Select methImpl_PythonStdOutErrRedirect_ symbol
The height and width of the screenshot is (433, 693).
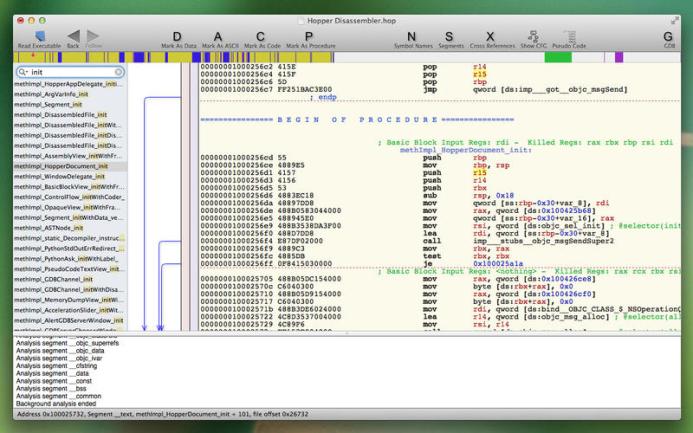70,248
